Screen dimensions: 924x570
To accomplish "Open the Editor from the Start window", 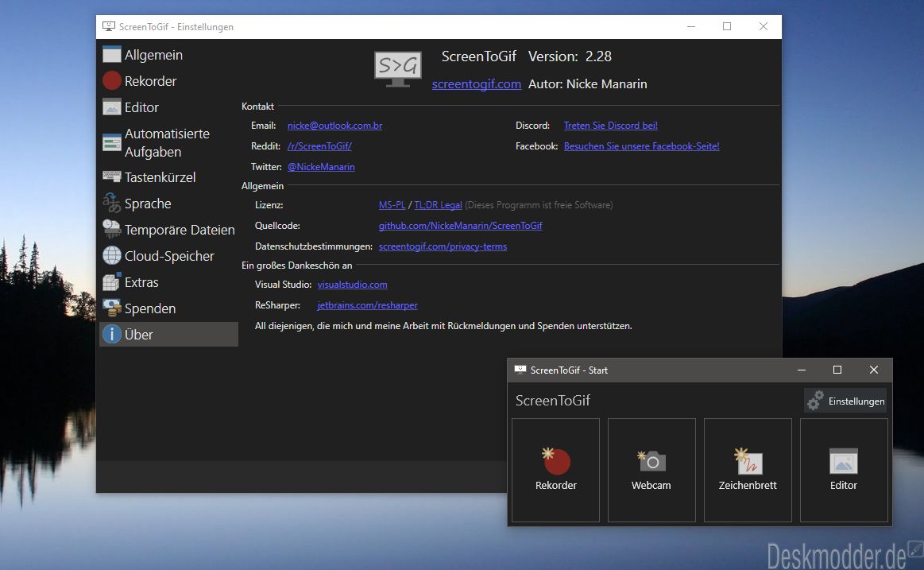I will coord(844,471).
